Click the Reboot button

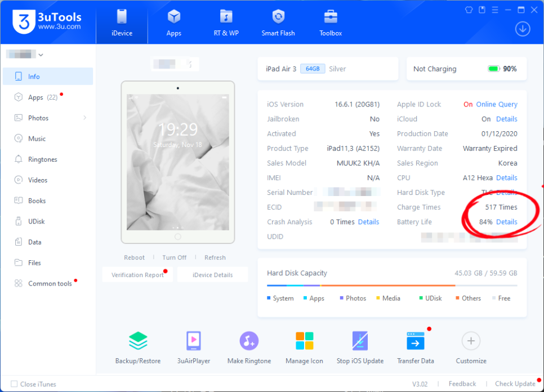coord(134,257)
